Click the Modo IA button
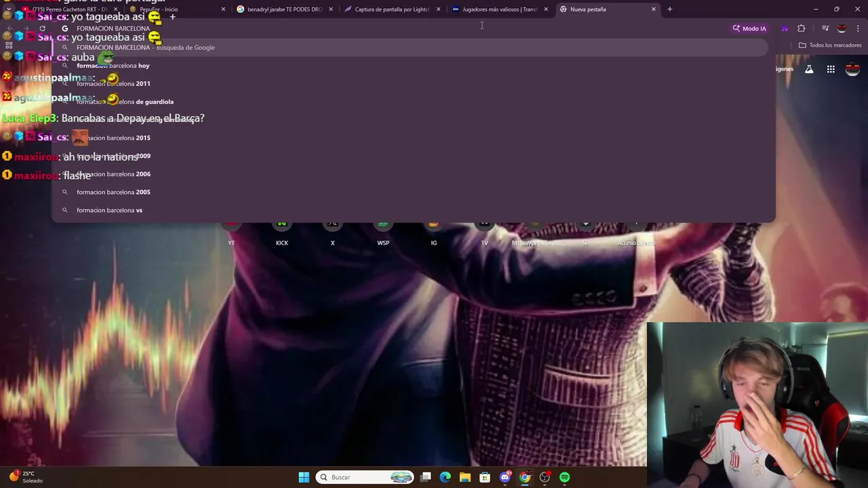 click(x=749, y=28)
